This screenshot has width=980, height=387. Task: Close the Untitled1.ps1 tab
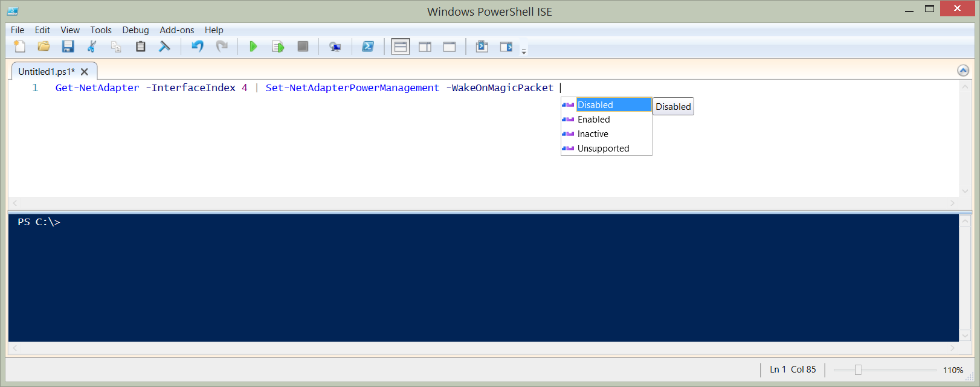(x=85, y=72)
